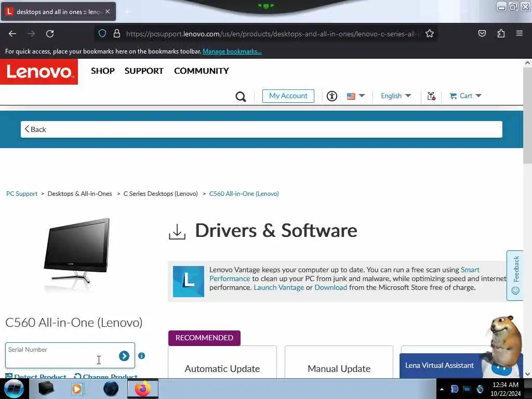This screenshot has width=532, height=399.
Task: Click the Lenovo Vantage L logo
Action: point(189,282)
